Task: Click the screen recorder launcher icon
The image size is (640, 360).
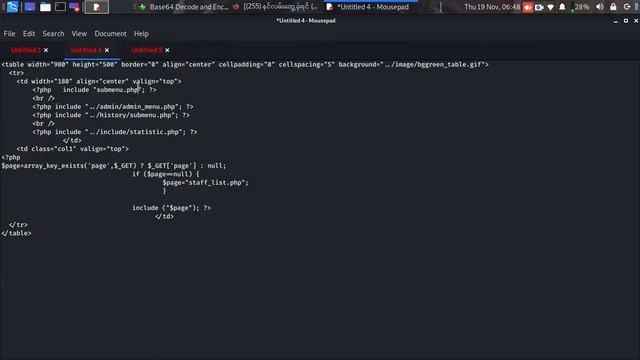Action: tap(75, 7)
